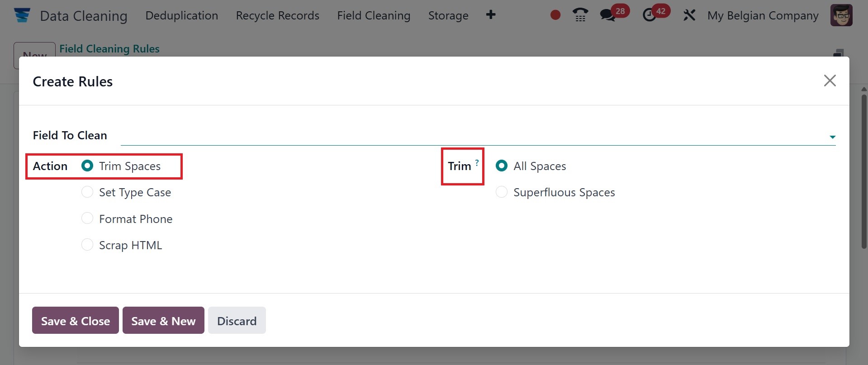Open the developer tools wrench icon

(x=689, y=15)
